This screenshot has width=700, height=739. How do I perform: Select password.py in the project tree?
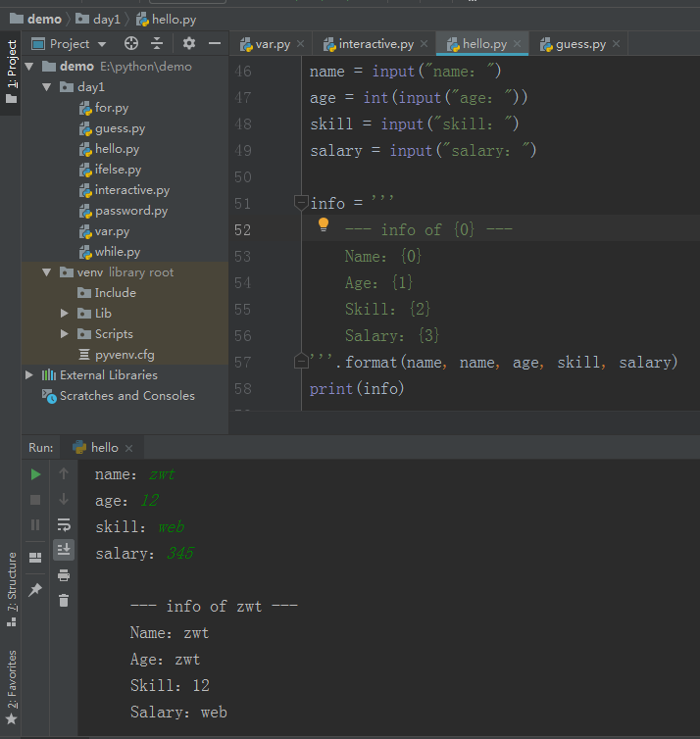point(124,211)
